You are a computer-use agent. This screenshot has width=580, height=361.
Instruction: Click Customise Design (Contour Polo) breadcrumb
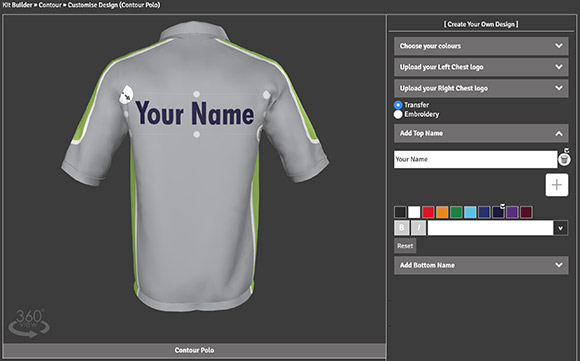pyautogui.click(x=114, y=5)
